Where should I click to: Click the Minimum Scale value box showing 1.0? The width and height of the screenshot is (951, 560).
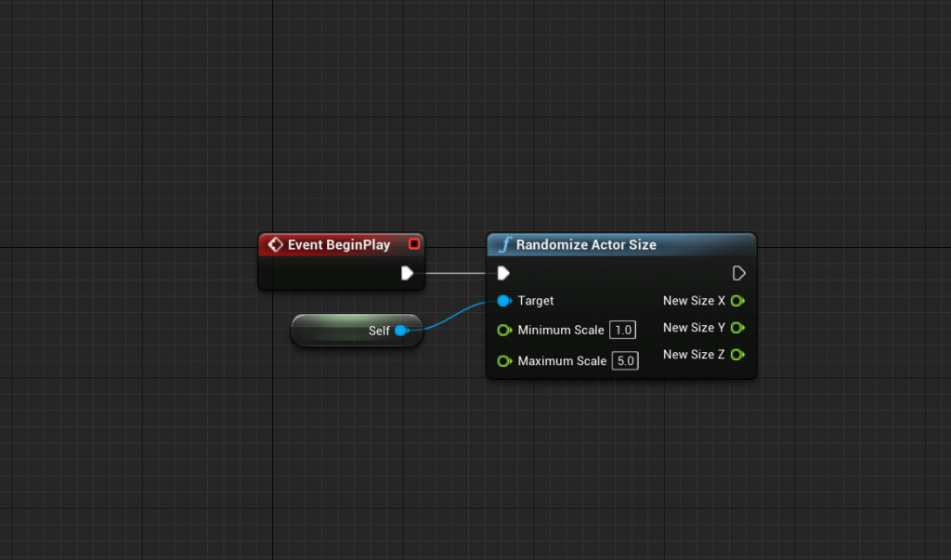pos(623,329)
